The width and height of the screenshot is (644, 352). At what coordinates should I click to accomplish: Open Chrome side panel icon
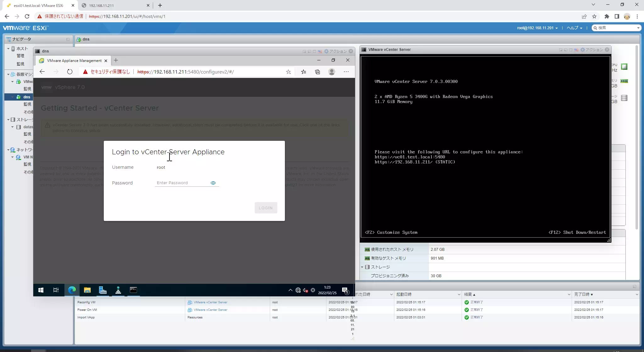click(617, 16)
